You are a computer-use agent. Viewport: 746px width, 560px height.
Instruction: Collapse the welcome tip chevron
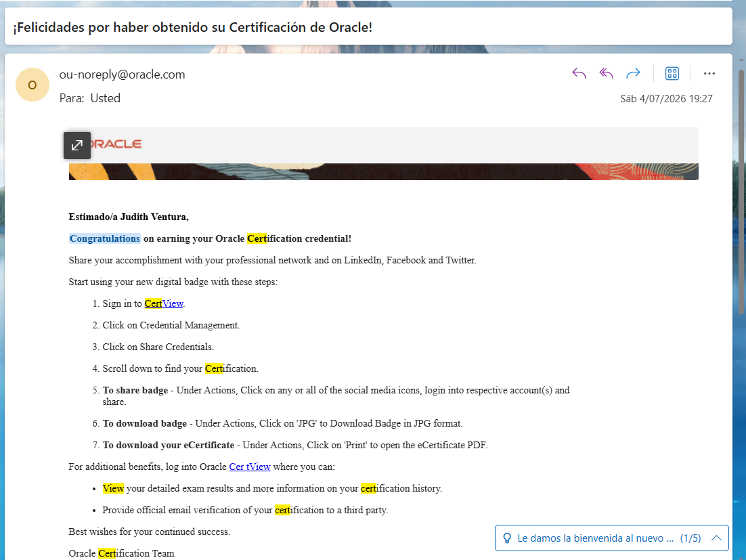coord(716,538)
